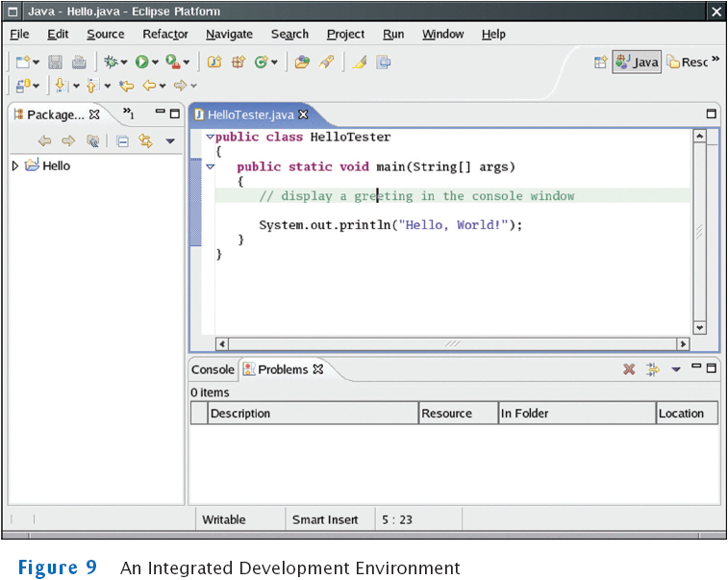Click the green Run button icon
728x580 pixels.
(x=142, y=63)
